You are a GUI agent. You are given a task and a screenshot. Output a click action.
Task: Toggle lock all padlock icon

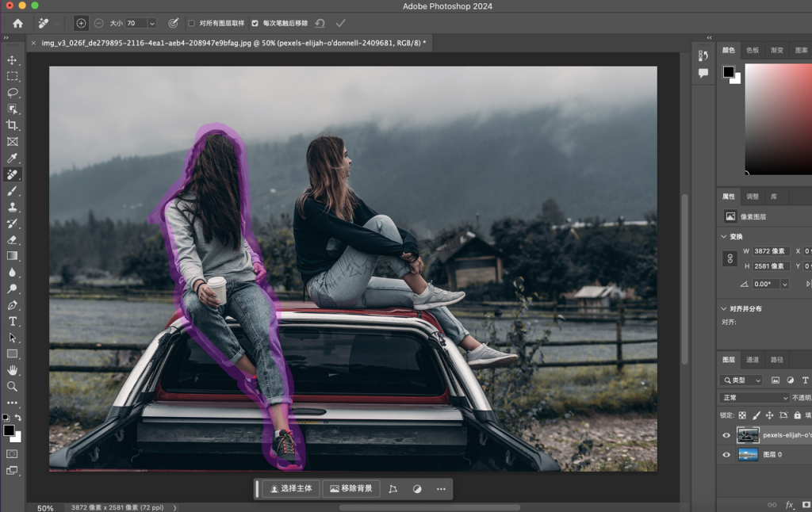798,415
